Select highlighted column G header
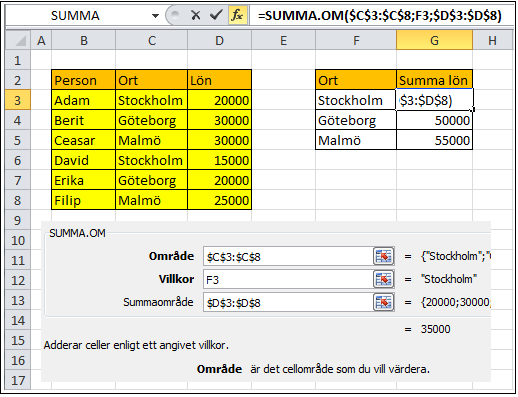The width and height of the screenshot is (518, 397). [434, 40]
